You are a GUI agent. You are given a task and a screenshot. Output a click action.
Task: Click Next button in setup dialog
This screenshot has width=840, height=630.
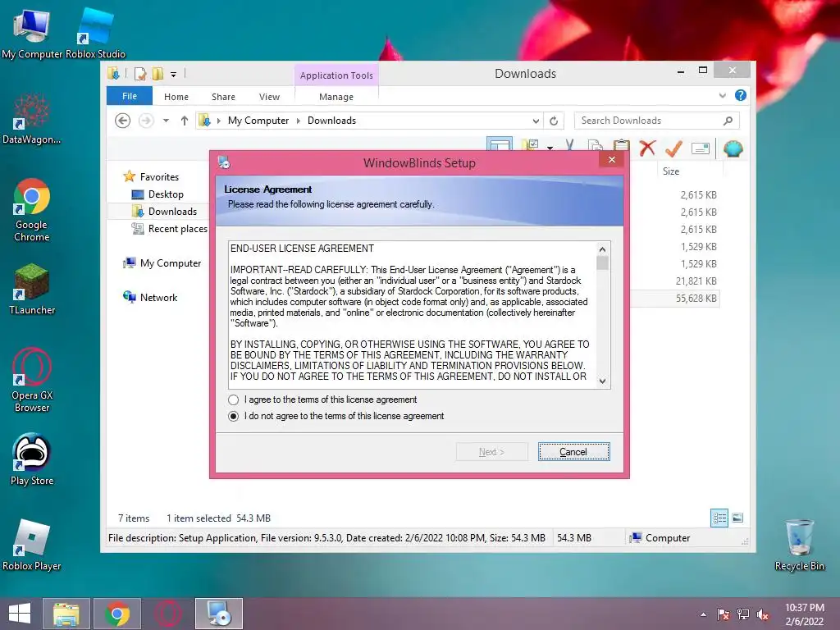point(492,452)
